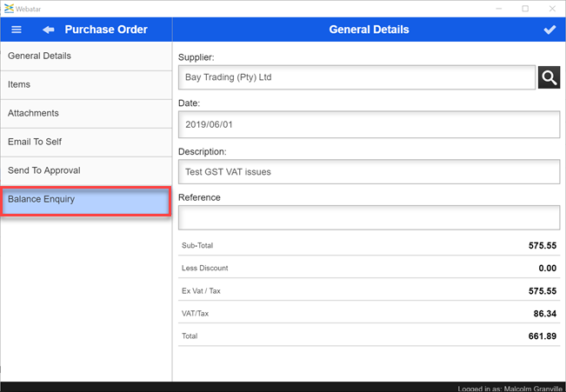The height and width of the screenshot is (392, 566).
Task: Search suppliers with the magnifier icon
Action: [549, 77]
